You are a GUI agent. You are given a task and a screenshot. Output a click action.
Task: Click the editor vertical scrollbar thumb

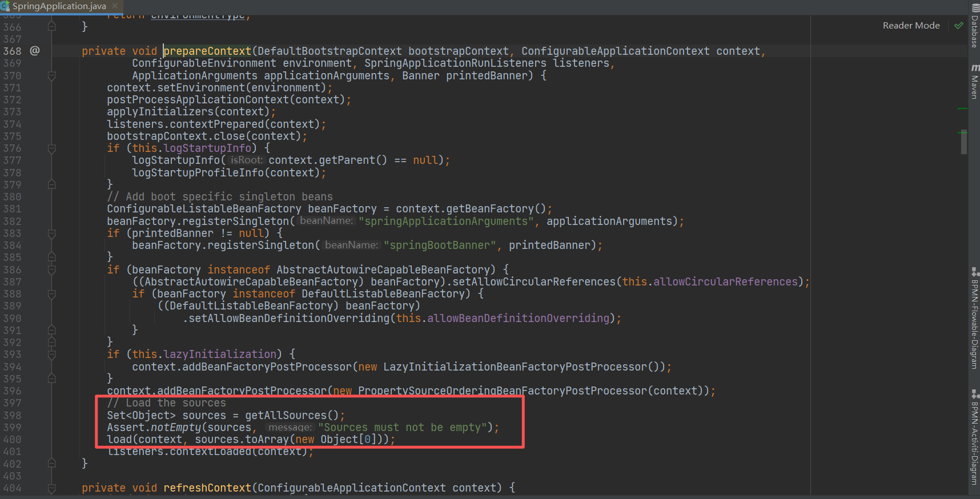963,142
